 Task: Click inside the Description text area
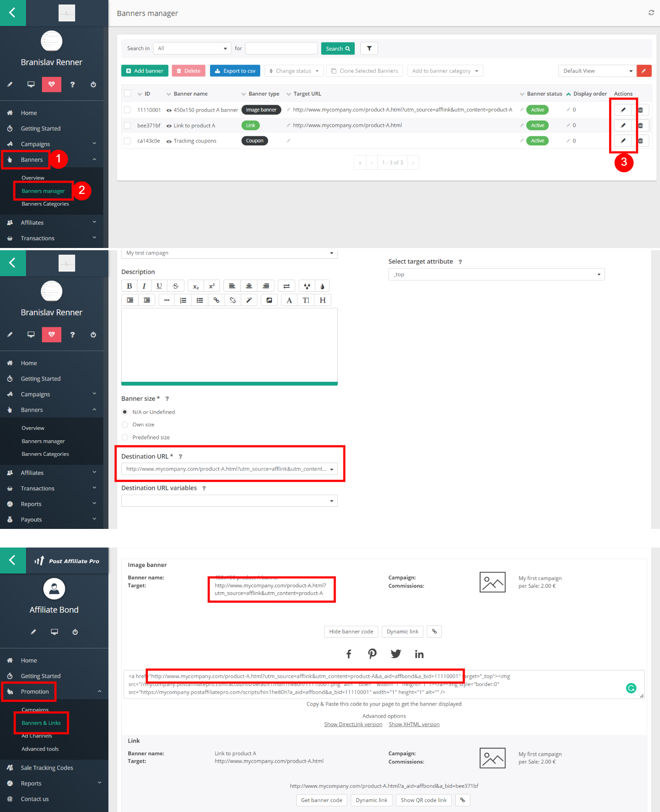click(230, 345)
